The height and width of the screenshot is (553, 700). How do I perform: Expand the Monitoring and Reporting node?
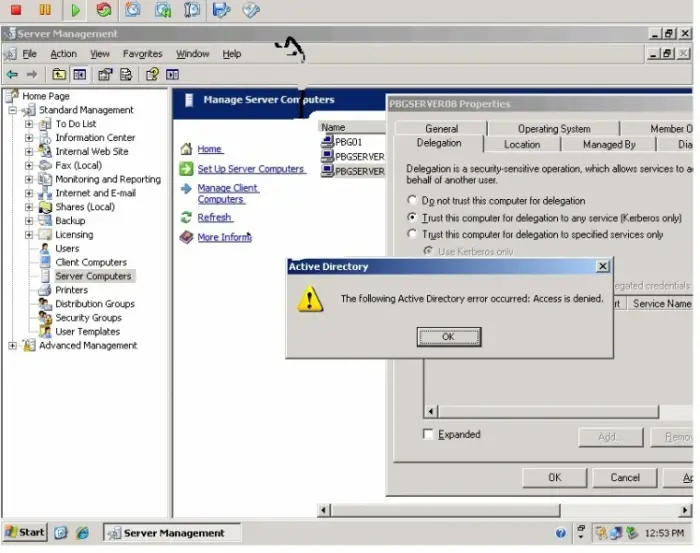point(29,179)
